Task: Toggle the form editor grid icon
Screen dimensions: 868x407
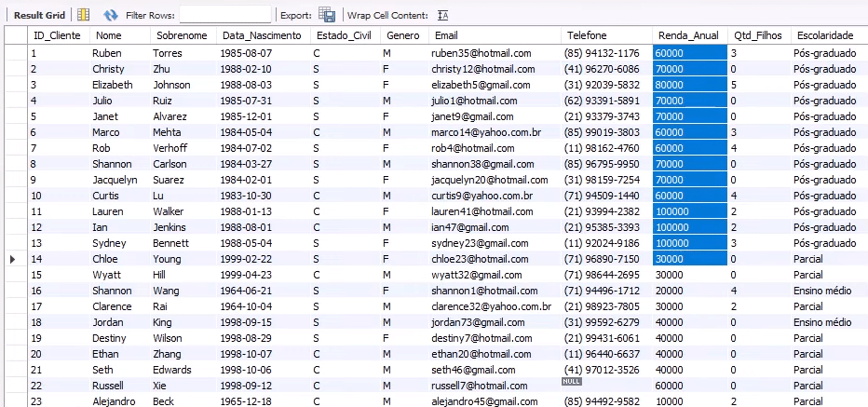Action: pos(84,15)
